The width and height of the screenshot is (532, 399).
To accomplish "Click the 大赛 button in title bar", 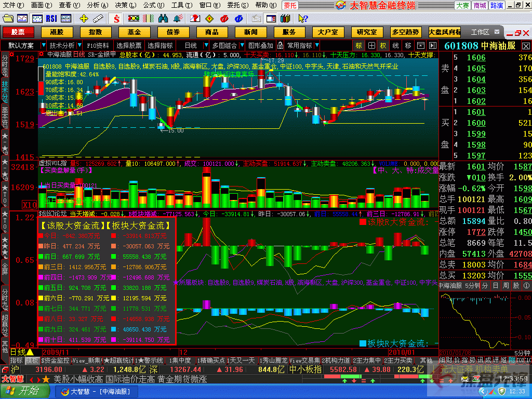I will [x=462, y=5].
